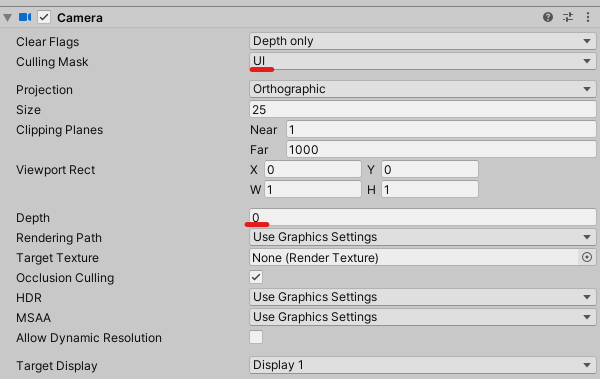Viewport: 600px width, 379px height.
Task: Click the Clipping Planes label
Action: coord(59,130)
